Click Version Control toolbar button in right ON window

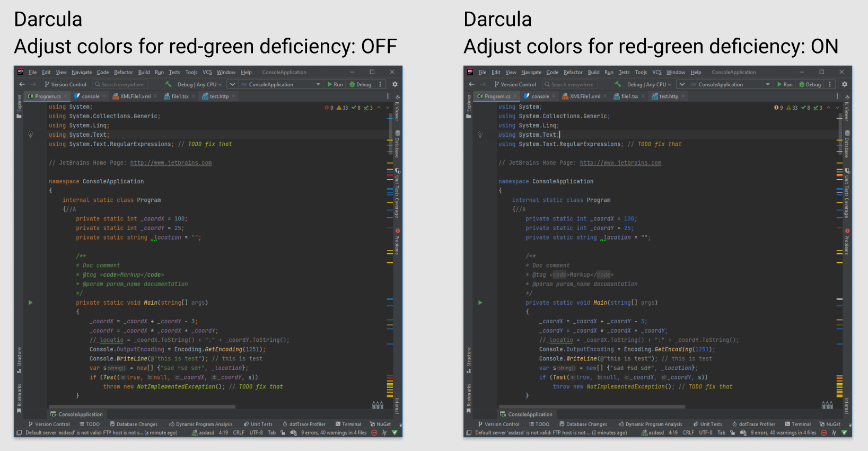click(x=515, y=84)
